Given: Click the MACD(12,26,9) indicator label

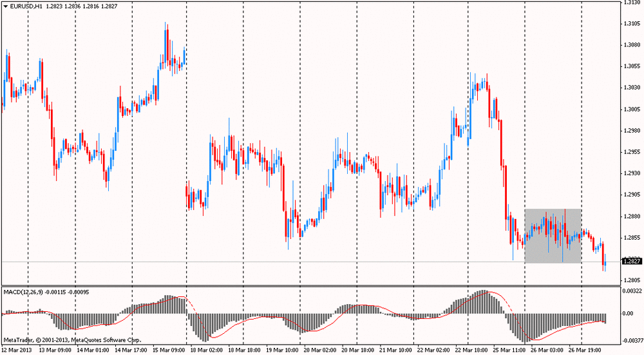Looking at the screenshot, I should click(23, 292).
